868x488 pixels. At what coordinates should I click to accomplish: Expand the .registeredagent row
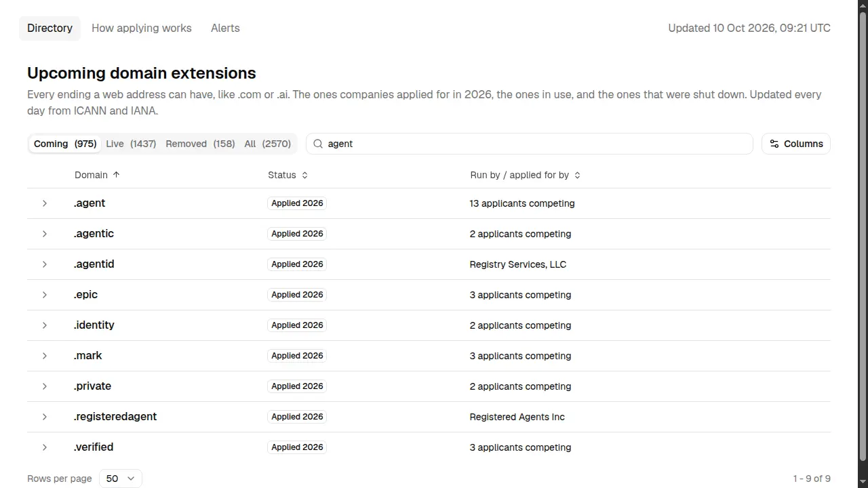pyautogui.click(x=45, y=417)
